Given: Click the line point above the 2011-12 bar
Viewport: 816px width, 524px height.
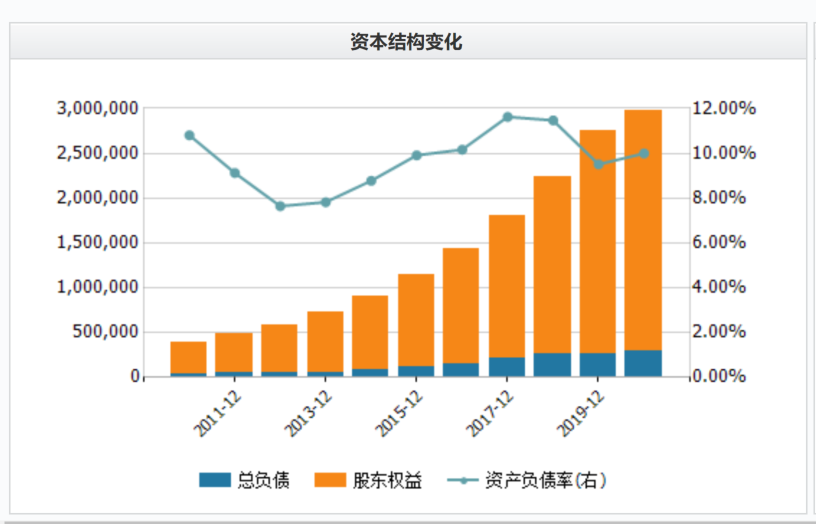Looking at the screenshot, I should click(x=235, y=173).
